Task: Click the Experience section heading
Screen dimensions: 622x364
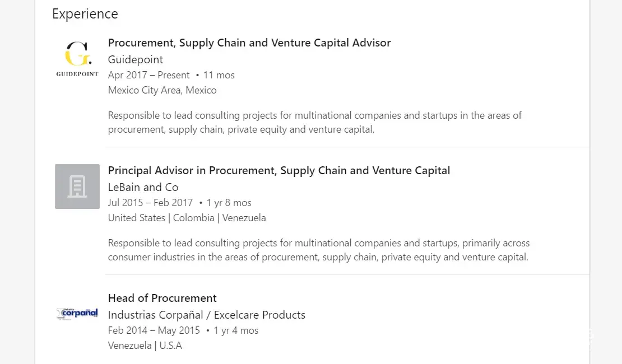Action: (85, 14)
